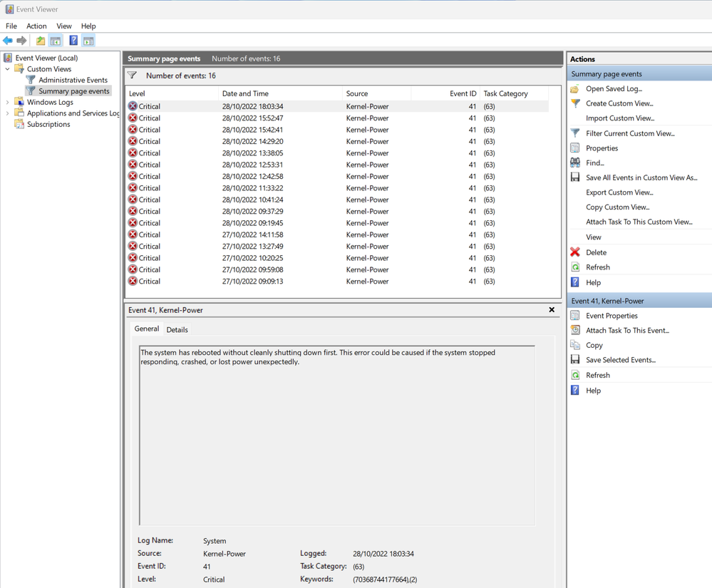
Task: Select event logged 27/10/2022 10:20:25
Action: (337, 258)
